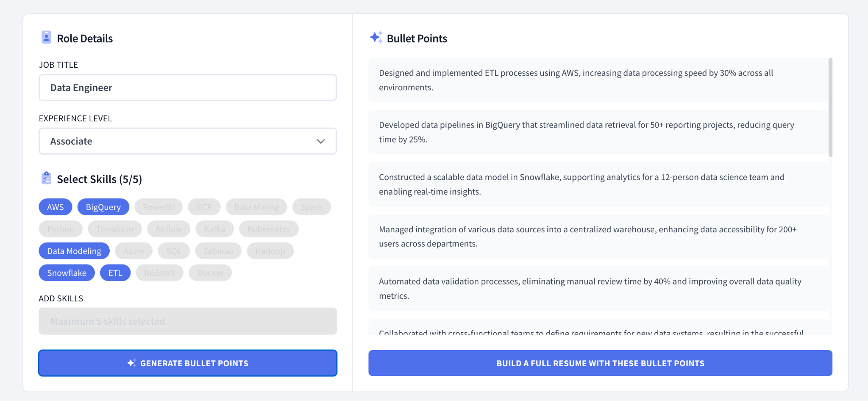The width and height of the screenshot is (868, 401).
Task: Click the bullet points list scrollbar
Action: point(830,108)
